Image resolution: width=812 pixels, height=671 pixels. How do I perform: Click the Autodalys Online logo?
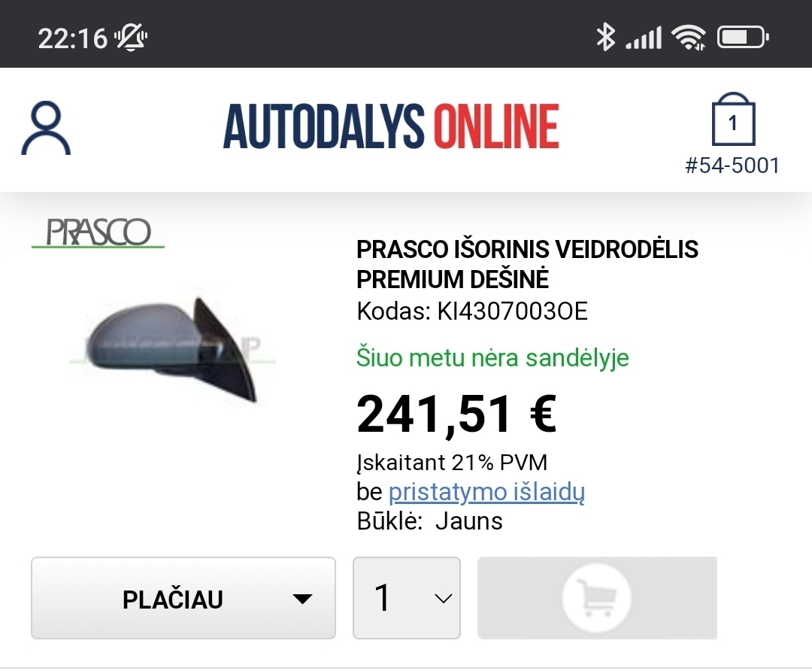coord(391,126)
